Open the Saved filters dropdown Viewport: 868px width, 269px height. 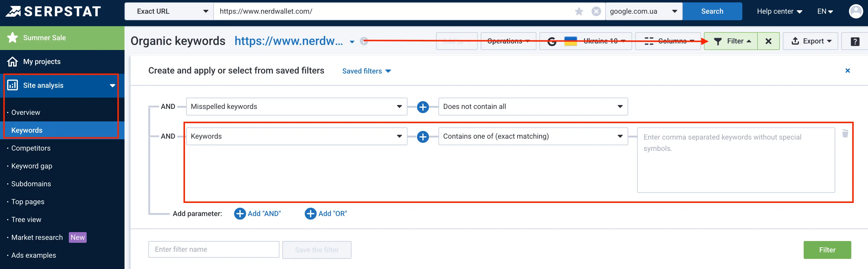(366, 71)
